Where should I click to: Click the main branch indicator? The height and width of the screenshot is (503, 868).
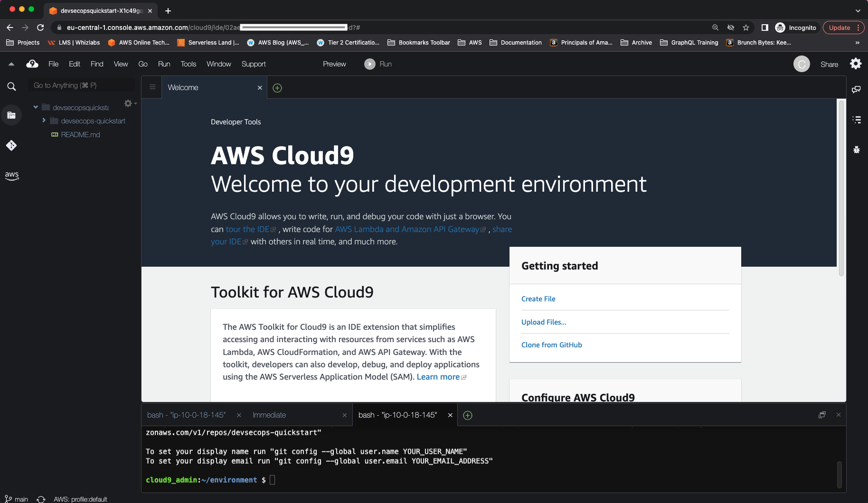(17, 499)
